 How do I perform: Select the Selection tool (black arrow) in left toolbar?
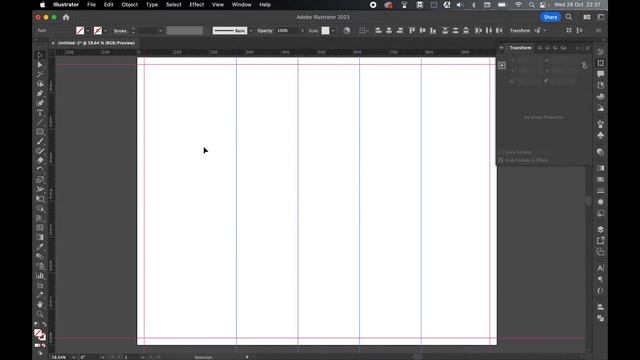point(40,55)
